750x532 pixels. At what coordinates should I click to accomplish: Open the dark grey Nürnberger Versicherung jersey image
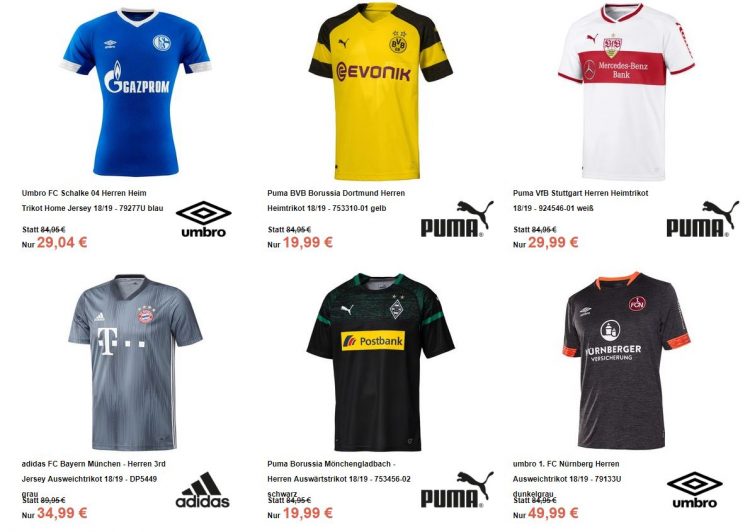tap(626, 360)
